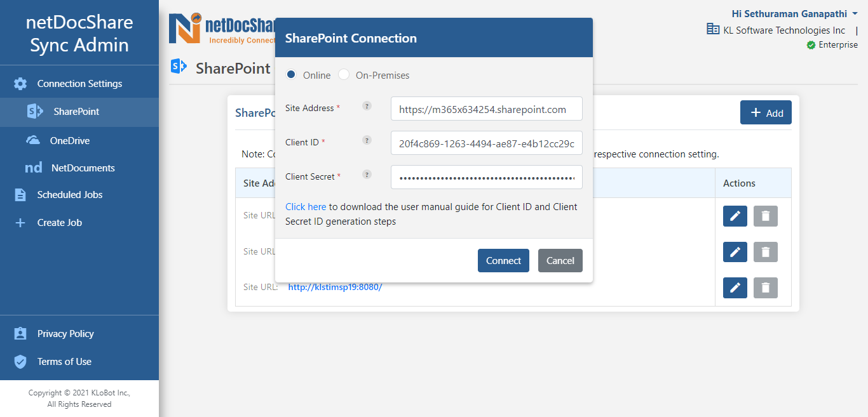Focus the Client ID input field

click(487, 143)
